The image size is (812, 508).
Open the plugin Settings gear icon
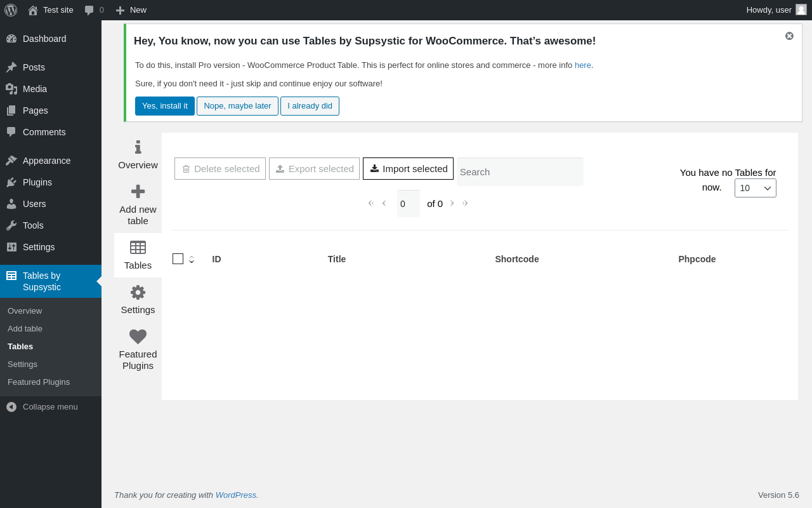point(138,292)
